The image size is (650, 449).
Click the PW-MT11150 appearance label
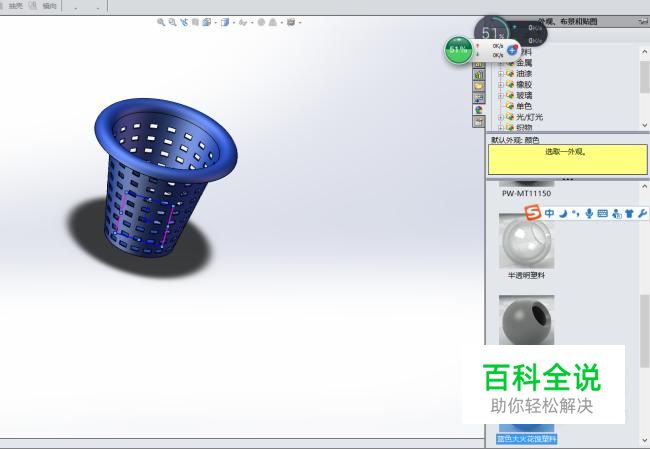(526, 194)
